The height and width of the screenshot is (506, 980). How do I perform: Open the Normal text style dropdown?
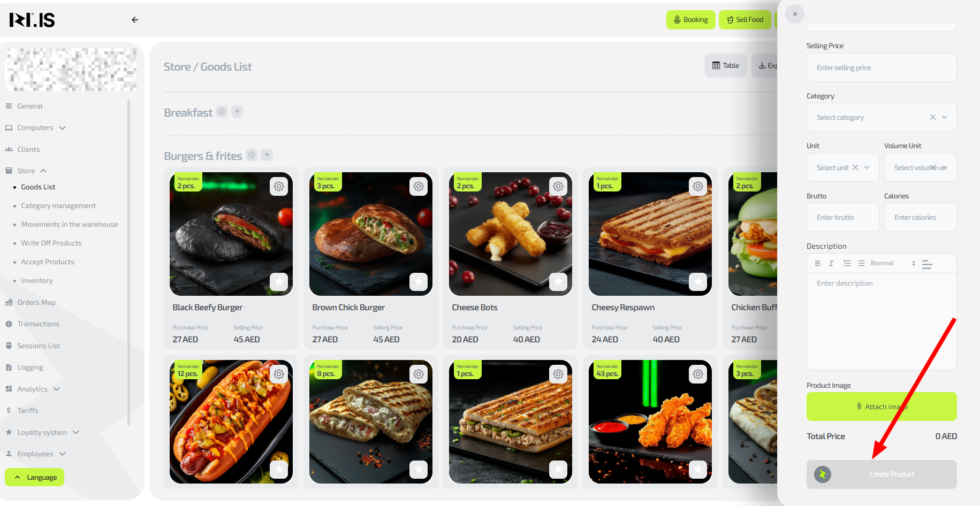(x=892, y=263)
